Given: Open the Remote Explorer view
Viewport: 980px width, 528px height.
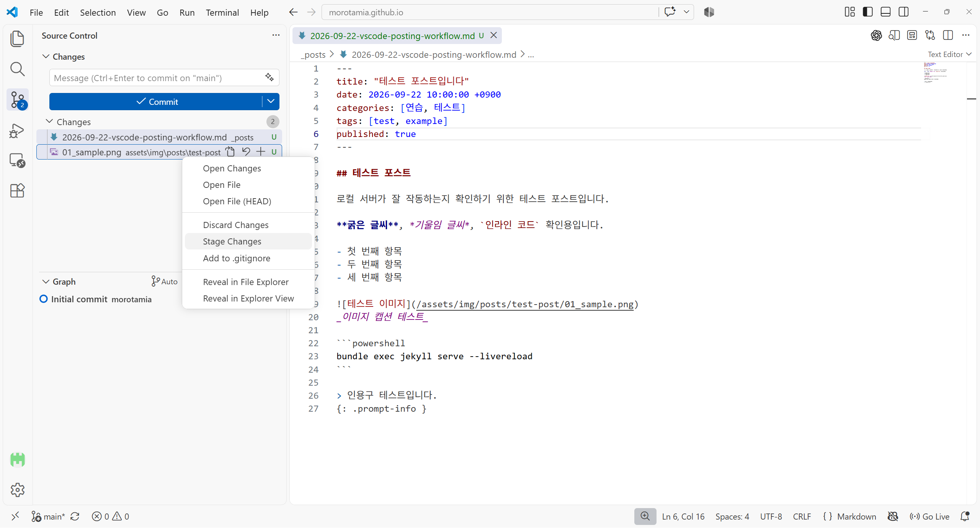Looking at the screenshot, I should (x=17, y=160).
